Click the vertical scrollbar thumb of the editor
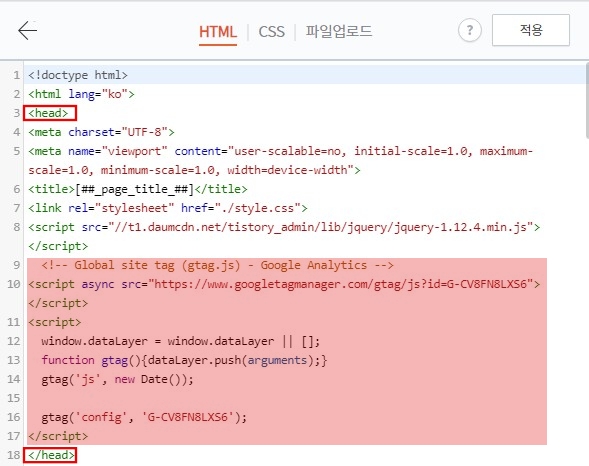The image size is (589, 466). click(586, 101)
